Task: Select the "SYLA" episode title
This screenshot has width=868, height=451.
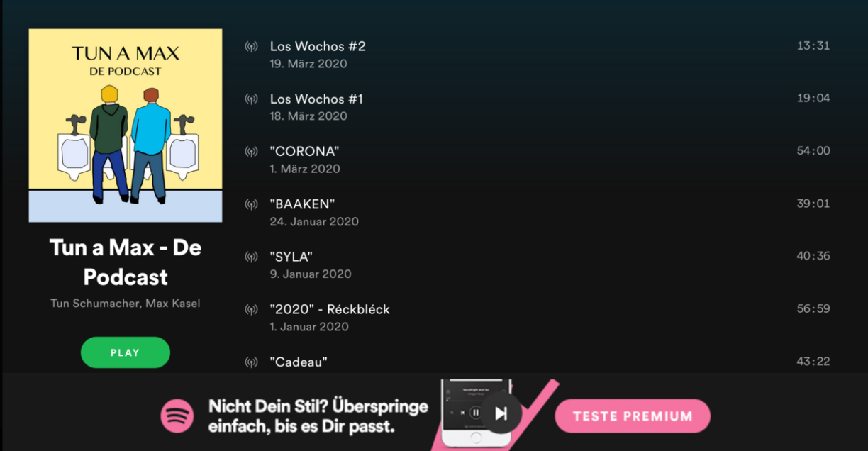Action: [291, 257]
